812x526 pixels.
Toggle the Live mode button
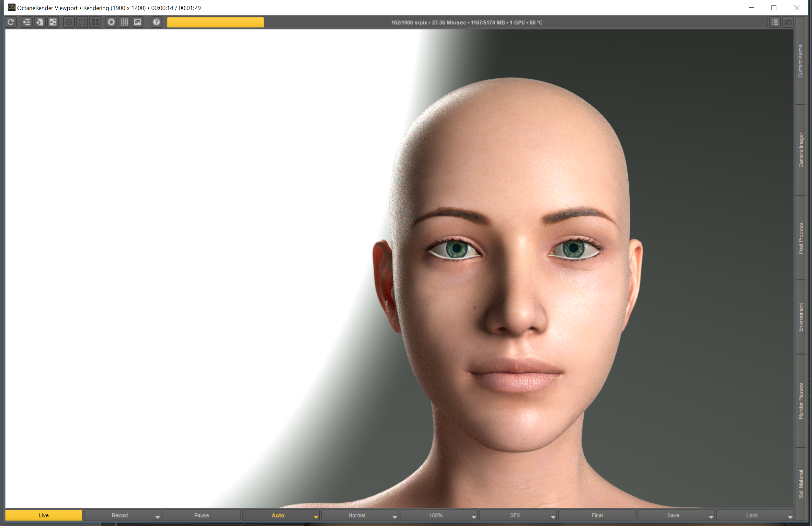click(x=44, y=515)
